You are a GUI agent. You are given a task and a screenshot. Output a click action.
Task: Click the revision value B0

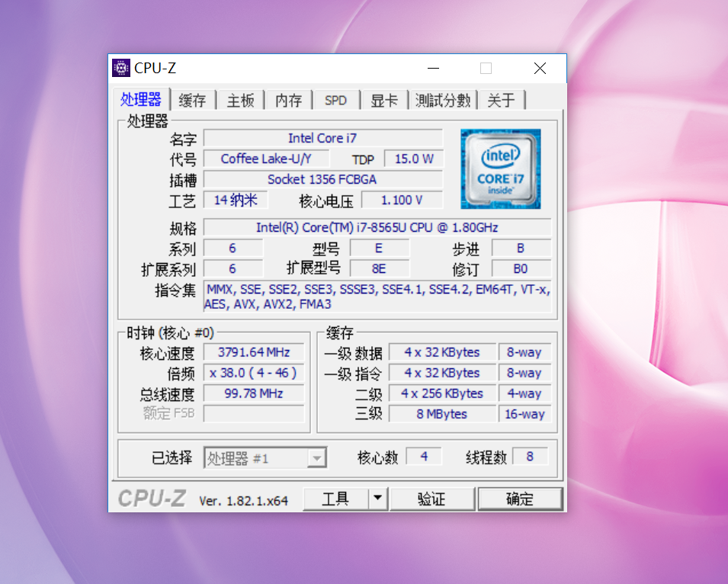[521, 269]
